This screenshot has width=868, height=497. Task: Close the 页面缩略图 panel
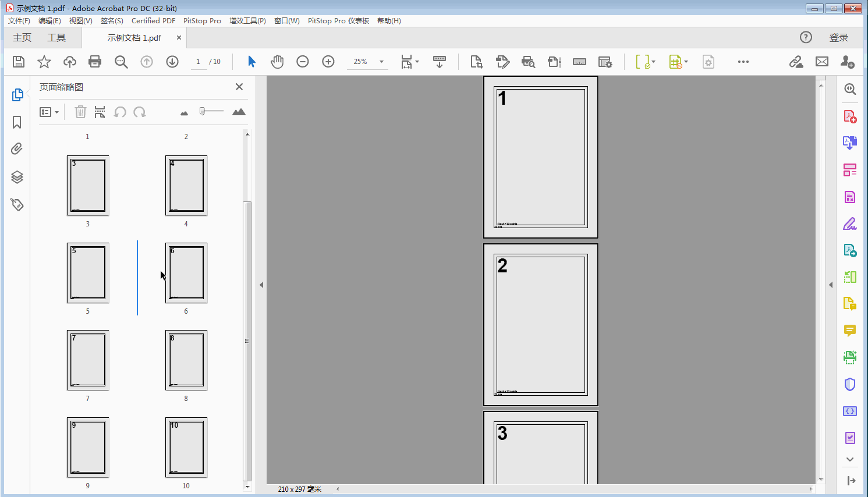pyautogui.click(x=239, y=87)
